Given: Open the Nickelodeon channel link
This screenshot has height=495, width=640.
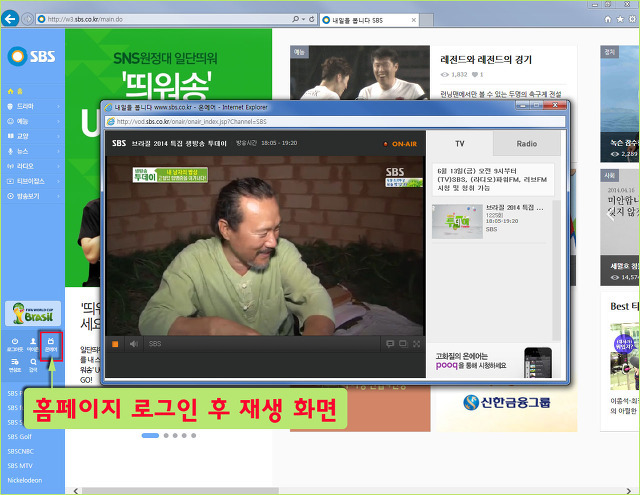Looking at the screenshot, I should point(24,480).
